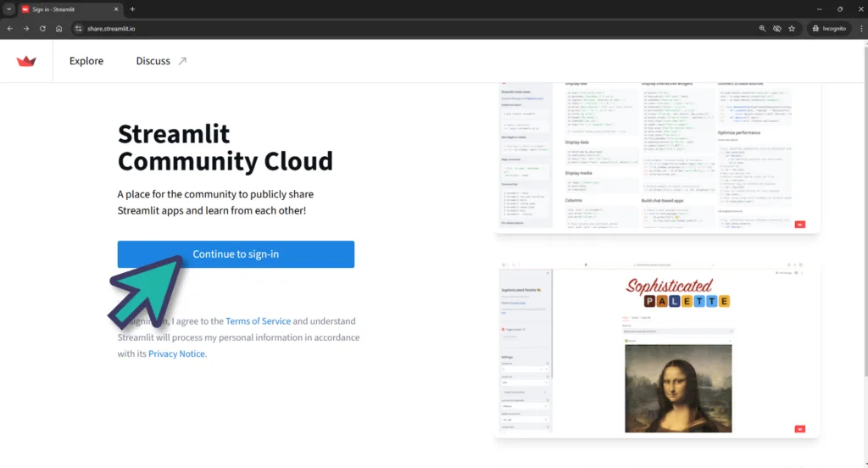868x468 pixels.
Task: Bookmark this page with star icon
Action: [x=792, y=28]
